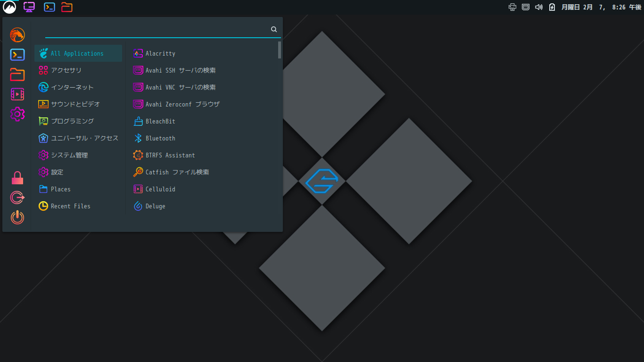The width and height of the screenshot is (644, 362).
Task: Open the サウンドとビデオ category
Action: point(78,104)
